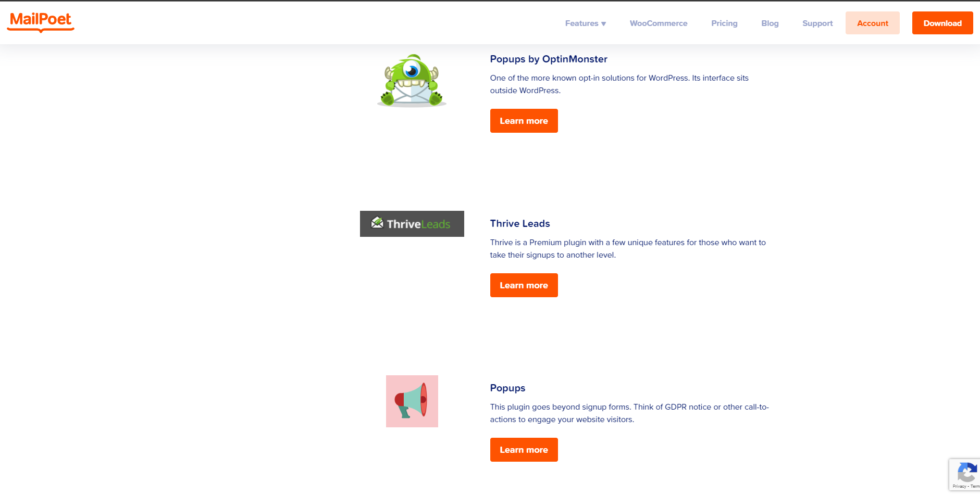Screen dimensions: 980x495
Task: Click Learn more under OptinMonster
Action: 524,121
